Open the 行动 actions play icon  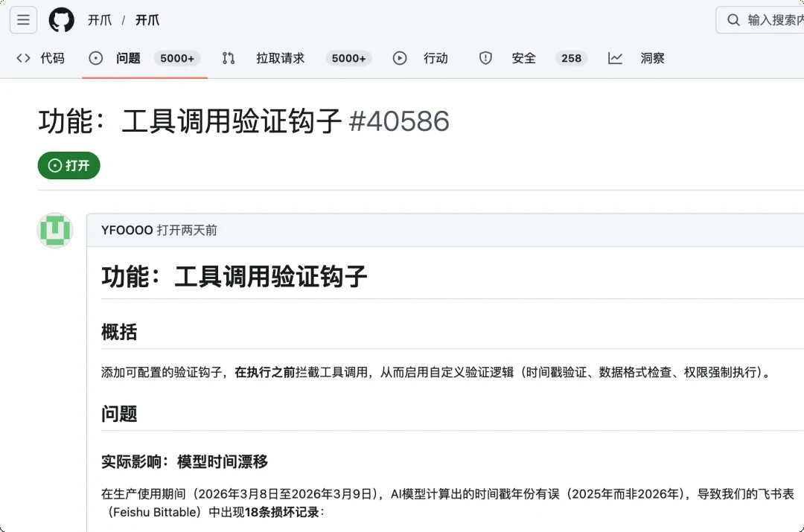[399, 57]
